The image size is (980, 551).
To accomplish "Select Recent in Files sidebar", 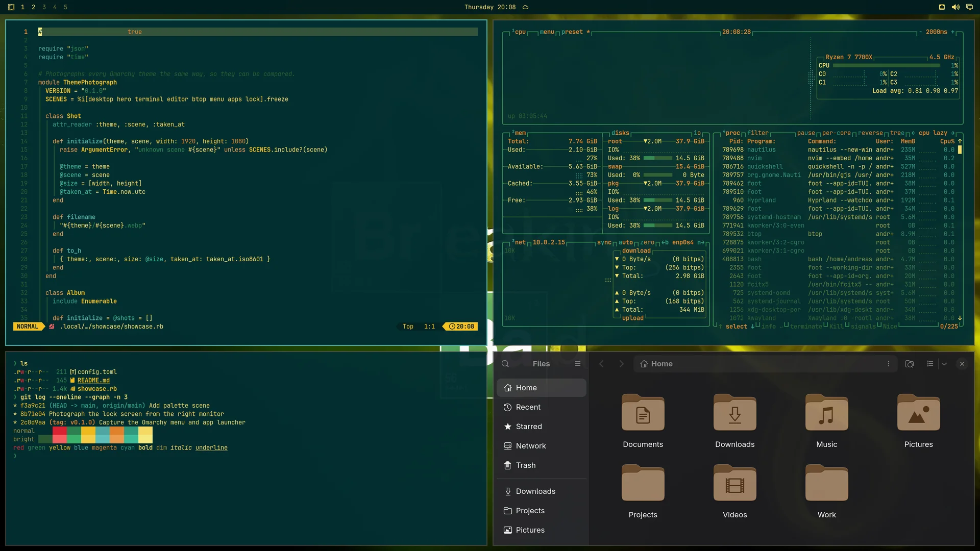I will [x=542, y=407].
